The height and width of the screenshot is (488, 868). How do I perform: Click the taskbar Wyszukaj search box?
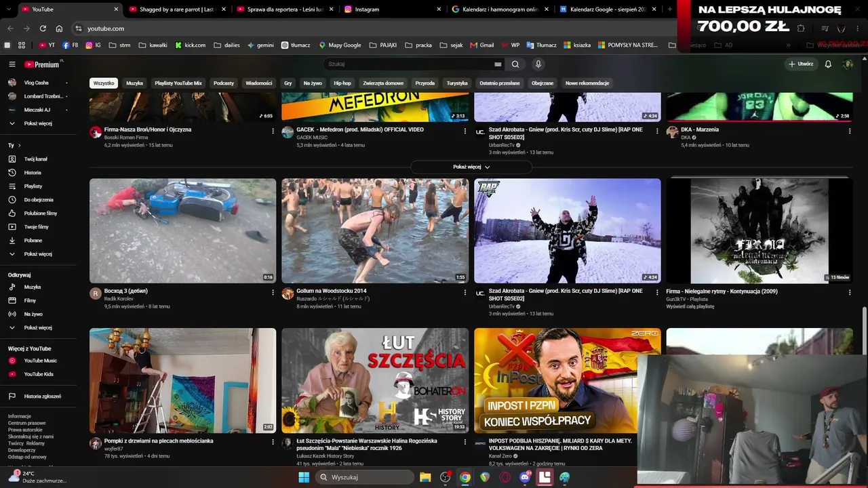[x=366, y=477]
